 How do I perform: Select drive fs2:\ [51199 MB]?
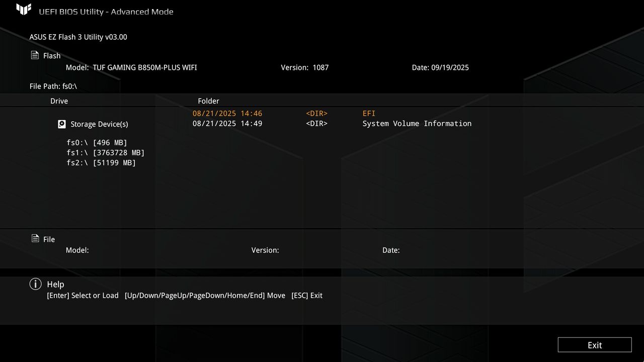(x=101, y=162)
